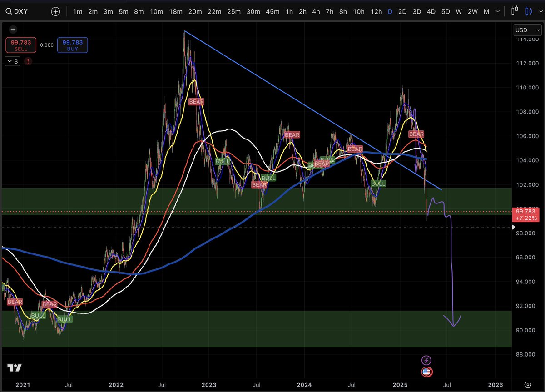The height and width of the screenshot is (392, 545).
Task: Select the candlestick chart style icon
Action: pos(514,11)
